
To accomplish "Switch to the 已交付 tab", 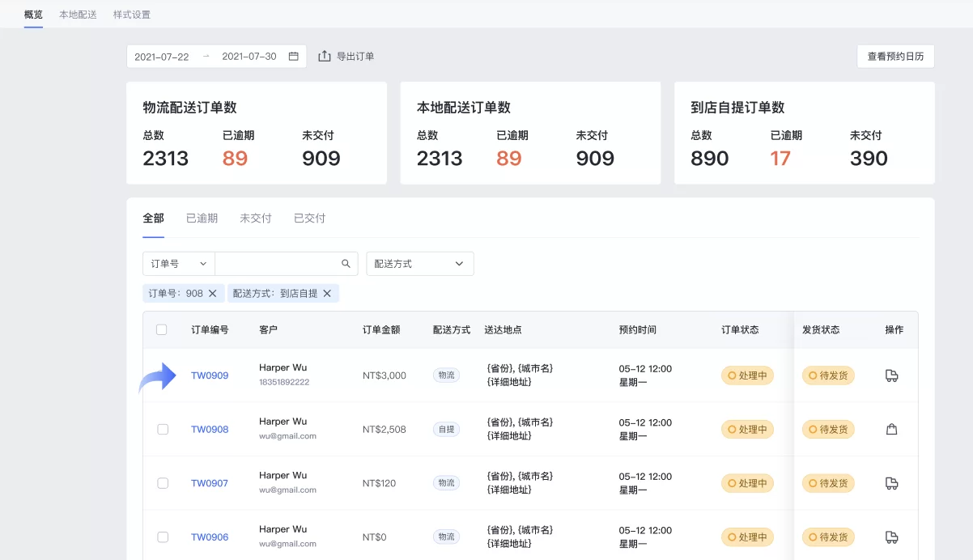I will 308,218.
